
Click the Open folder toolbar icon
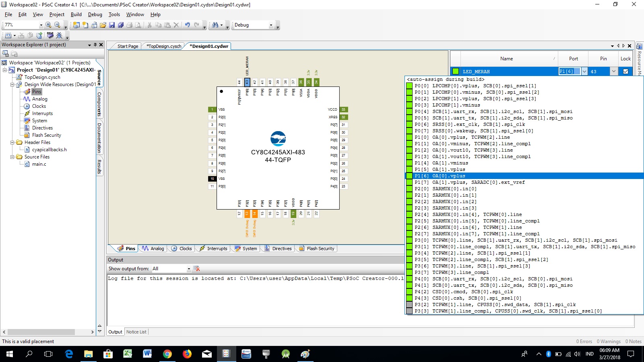103,25
